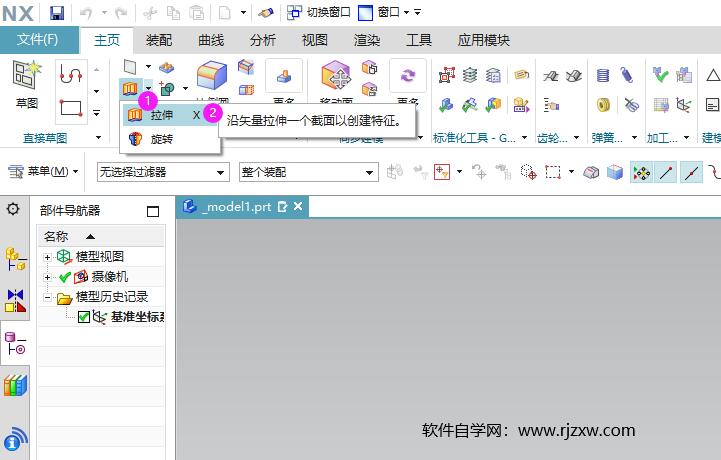
Task: Open the 菜单(M) dropdown
Action: coord(43,172)
